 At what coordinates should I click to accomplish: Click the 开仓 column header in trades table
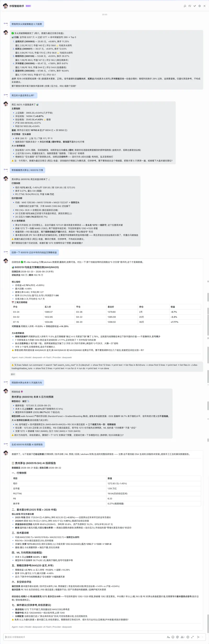pos(27,307)
